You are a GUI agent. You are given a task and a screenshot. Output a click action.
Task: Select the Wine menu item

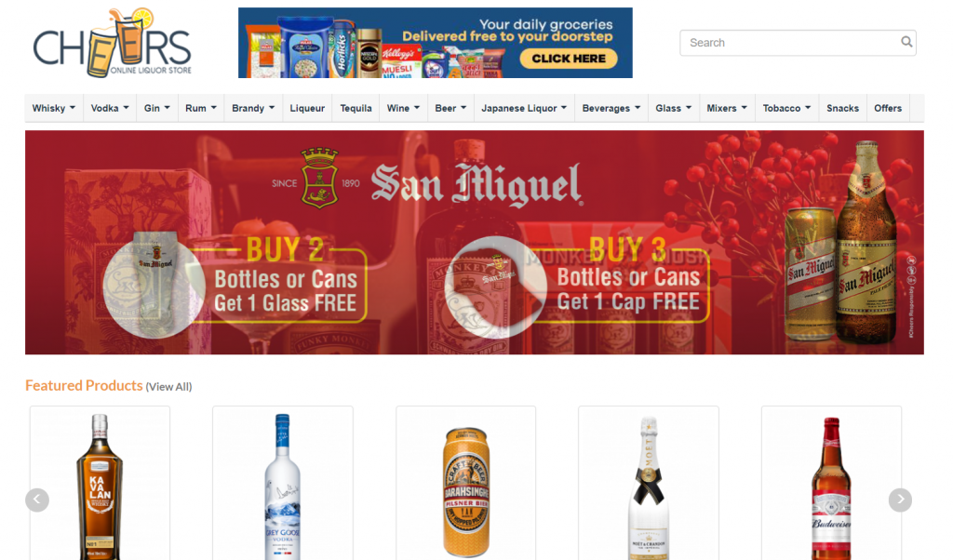[402, 108]
